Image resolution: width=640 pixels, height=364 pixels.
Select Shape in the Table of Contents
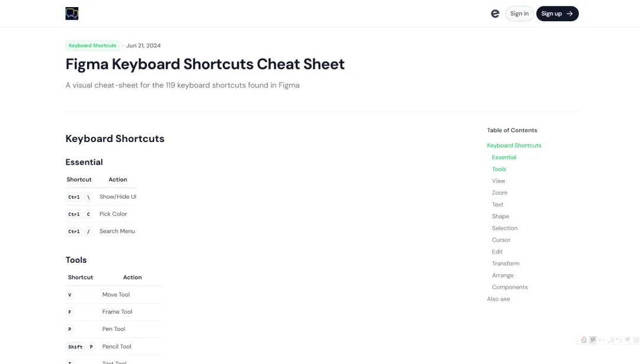[500, 216]
